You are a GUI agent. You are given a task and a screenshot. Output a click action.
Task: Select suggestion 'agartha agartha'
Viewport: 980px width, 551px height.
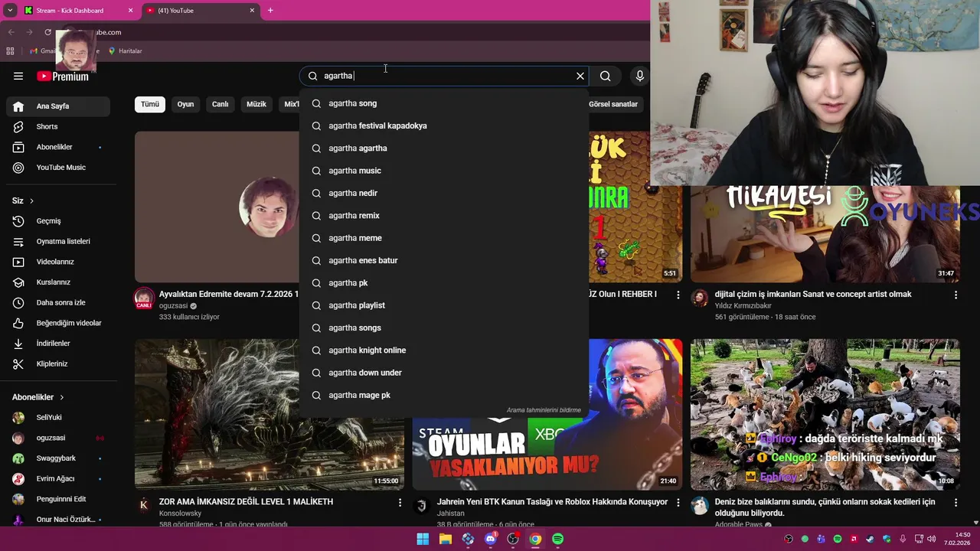(444, 148)
